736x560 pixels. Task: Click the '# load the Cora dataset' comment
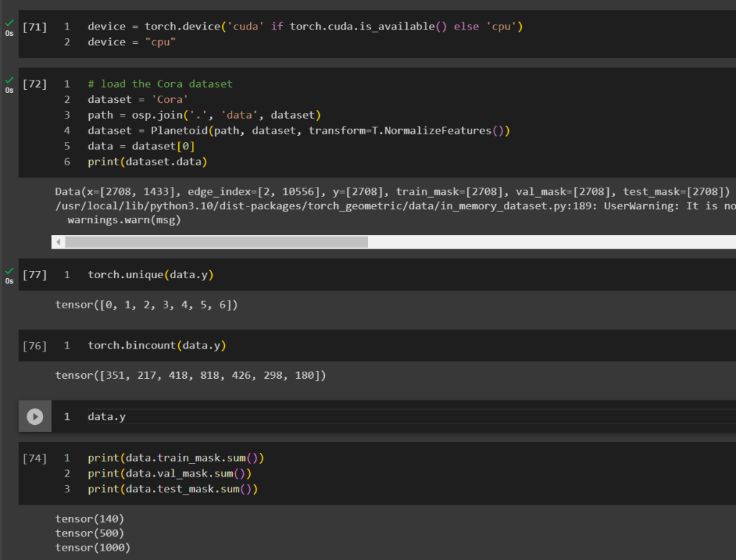coord(160,84)
